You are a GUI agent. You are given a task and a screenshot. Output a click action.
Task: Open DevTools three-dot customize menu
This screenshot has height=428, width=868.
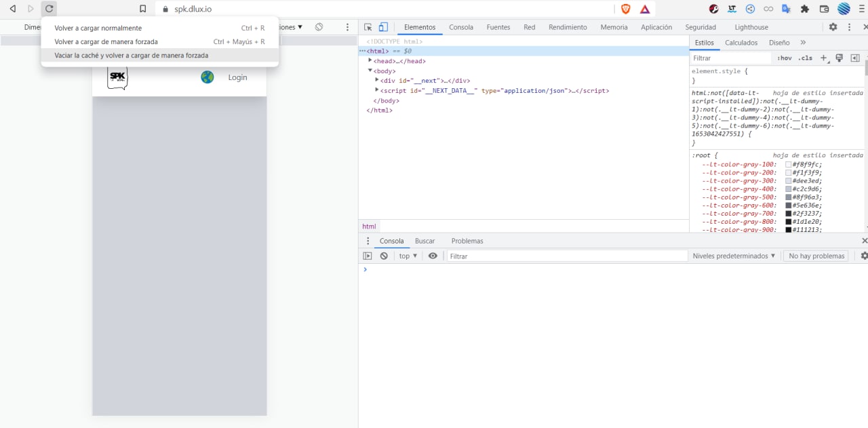(x=849, y=27)
